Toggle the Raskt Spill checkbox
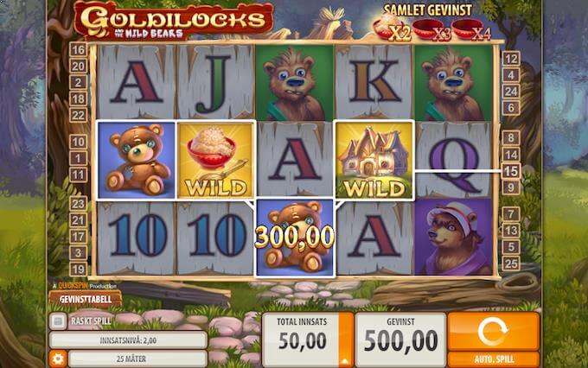 (58, 321)
